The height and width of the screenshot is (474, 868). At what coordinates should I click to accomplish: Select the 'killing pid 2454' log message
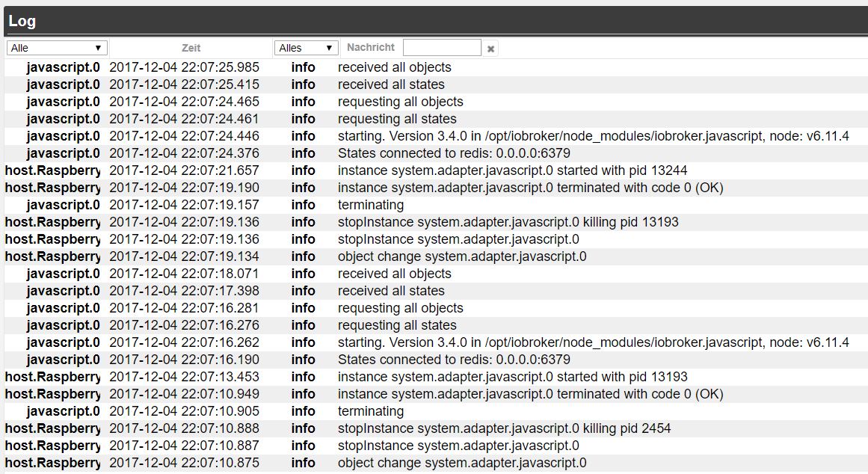coord(504,428)
